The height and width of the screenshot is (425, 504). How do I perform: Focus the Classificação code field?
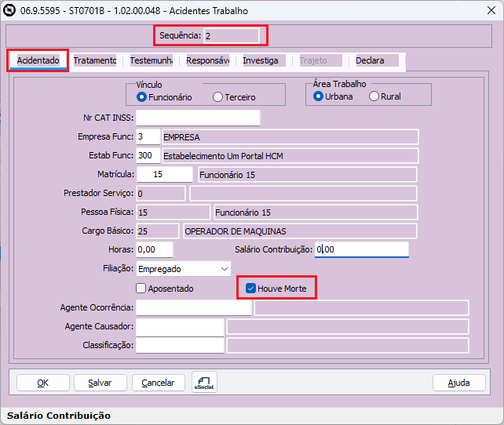(180, 345)
